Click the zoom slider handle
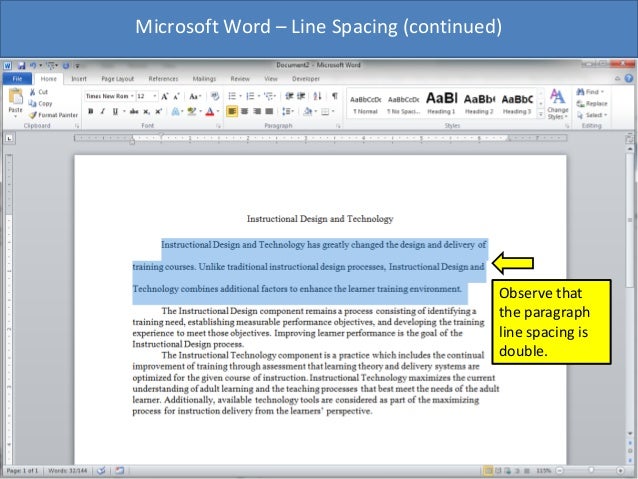The width and height of the screenshot is (638, 479). 591,470
